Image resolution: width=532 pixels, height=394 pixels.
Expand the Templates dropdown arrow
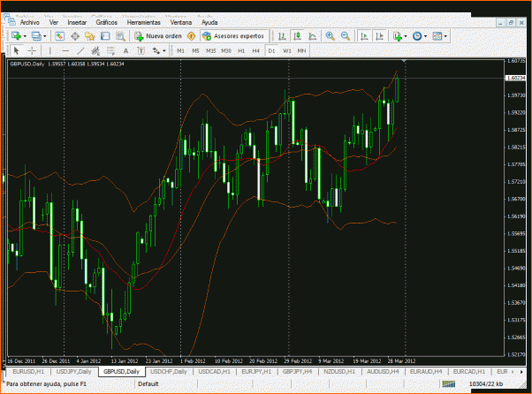(445, 36)
